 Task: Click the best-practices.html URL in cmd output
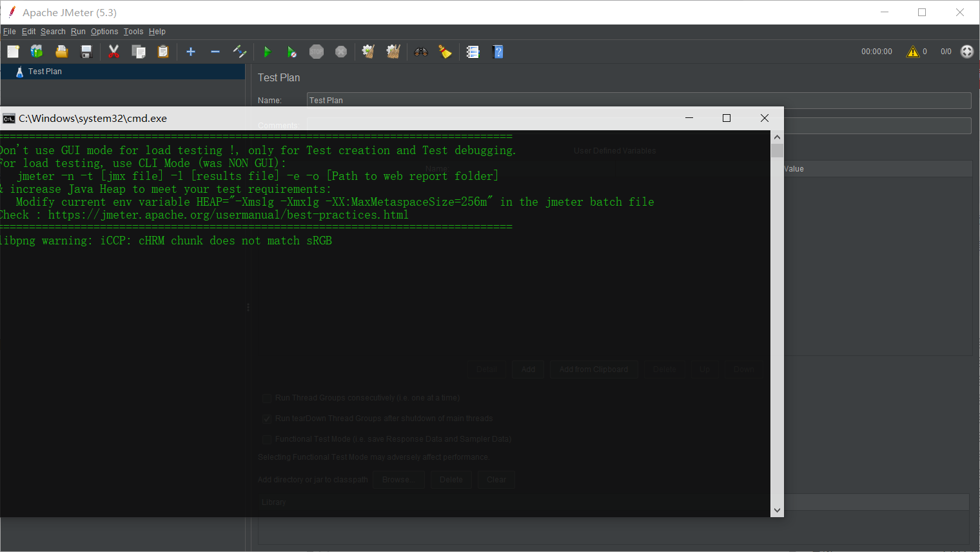click(x=228, y=215)
